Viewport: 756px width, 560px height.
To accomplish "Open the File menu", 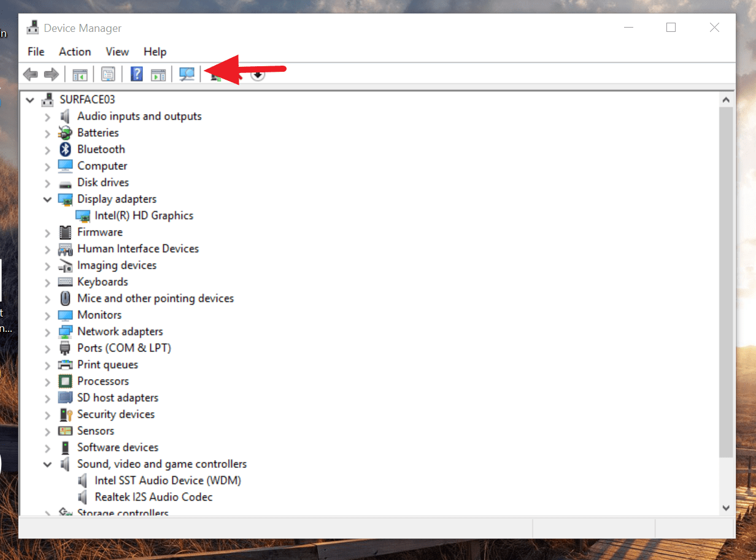I will [x=36, y=52].
